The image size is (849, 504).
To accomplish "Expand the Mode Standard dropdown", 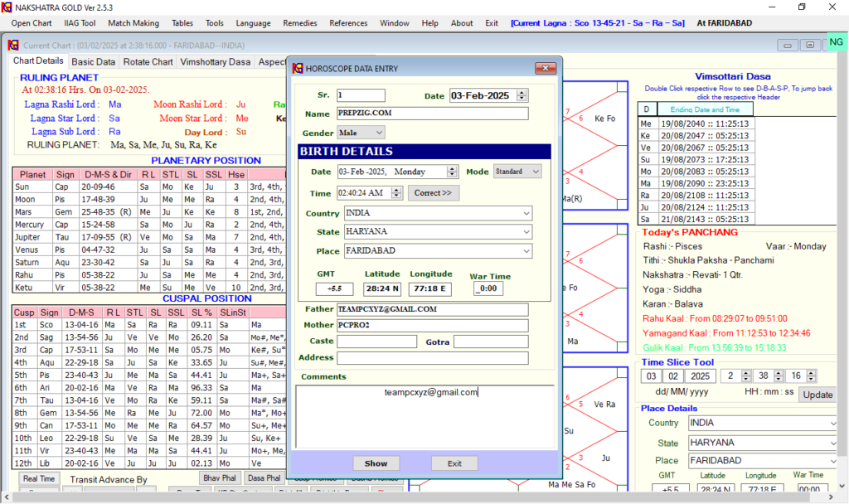I will pos(536,171).
